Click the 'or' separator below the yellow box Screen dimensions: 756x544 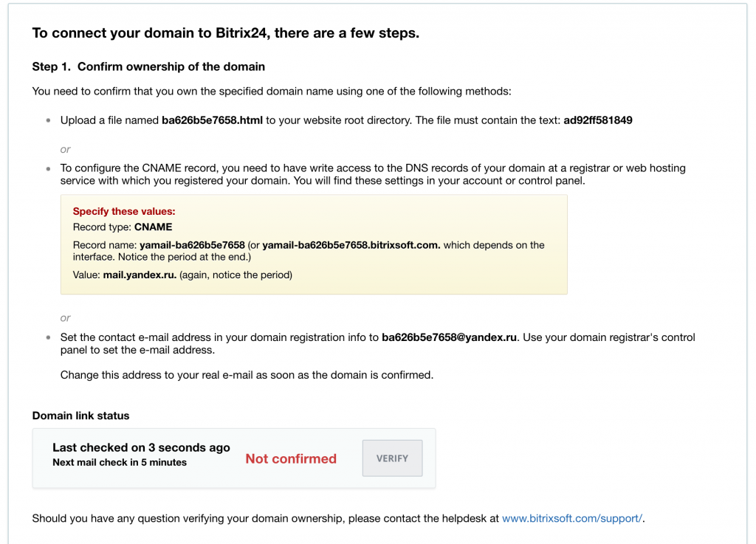click(x=66, y=318)
